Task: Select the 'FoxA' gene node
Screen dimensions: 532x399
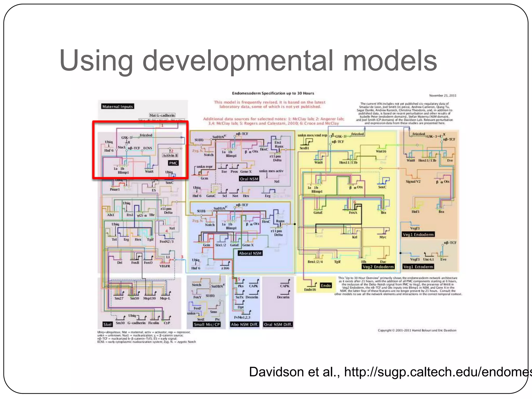Action: click(353, 213)
